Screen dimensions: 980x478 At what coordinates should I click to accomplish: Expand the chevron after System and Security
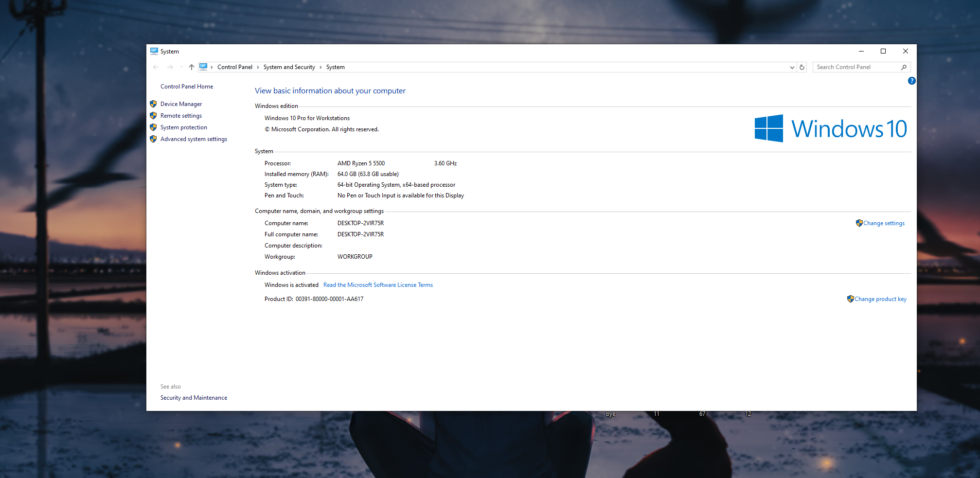point(321,67)
